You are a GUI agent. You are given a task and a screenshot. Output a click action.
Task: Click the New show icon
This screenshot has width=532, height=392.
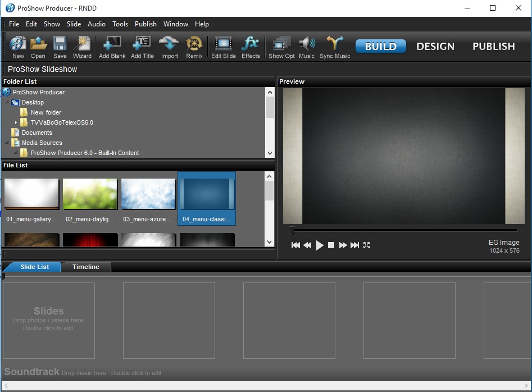tap(18, 48)
